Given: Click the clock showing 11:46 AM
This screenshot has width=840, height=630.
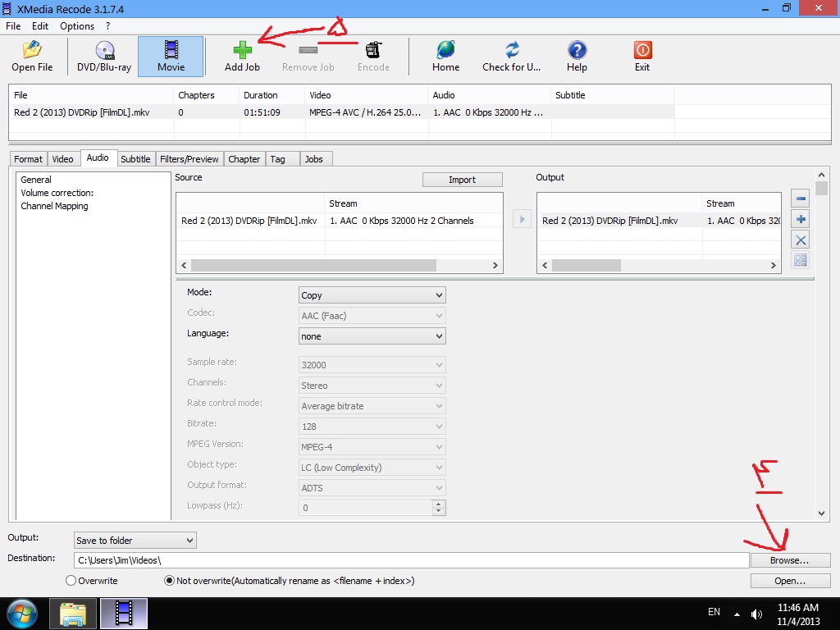Looking at the screenshot, I should coord(797,608).
